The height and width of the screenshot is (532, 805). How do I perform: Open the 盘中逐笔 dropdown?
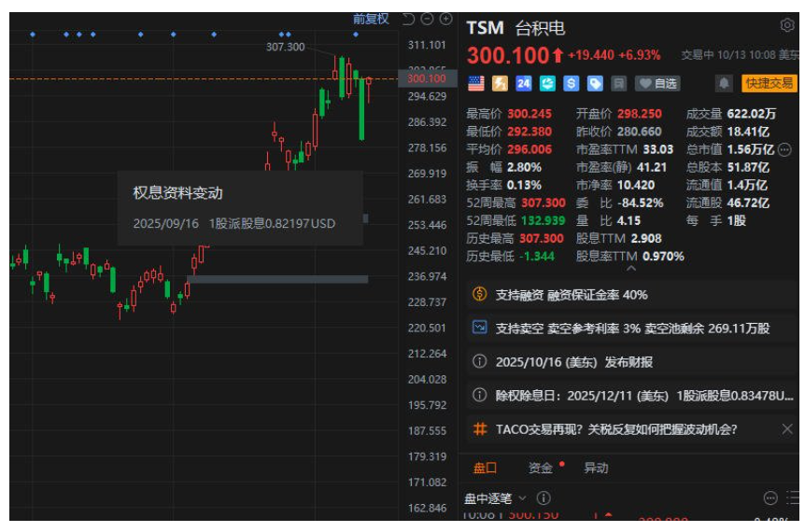(x=495, y=498)
